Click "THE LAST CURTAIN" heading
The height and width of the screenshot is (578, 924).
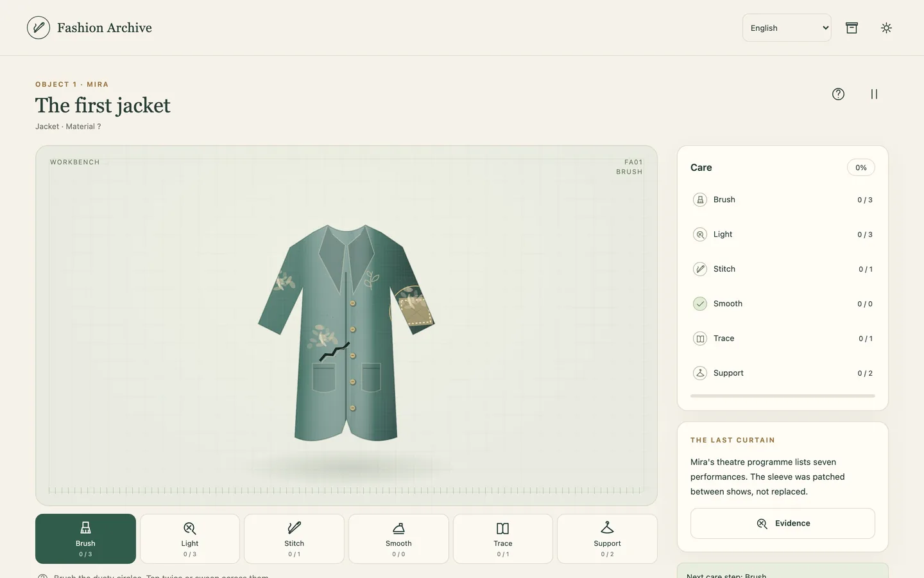[733, 440]
